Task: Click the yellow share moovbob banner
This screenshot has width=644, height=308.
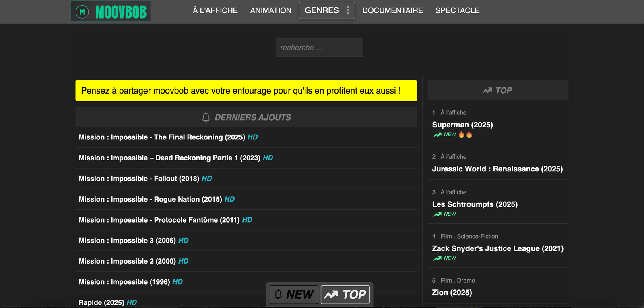Action: 246,91
